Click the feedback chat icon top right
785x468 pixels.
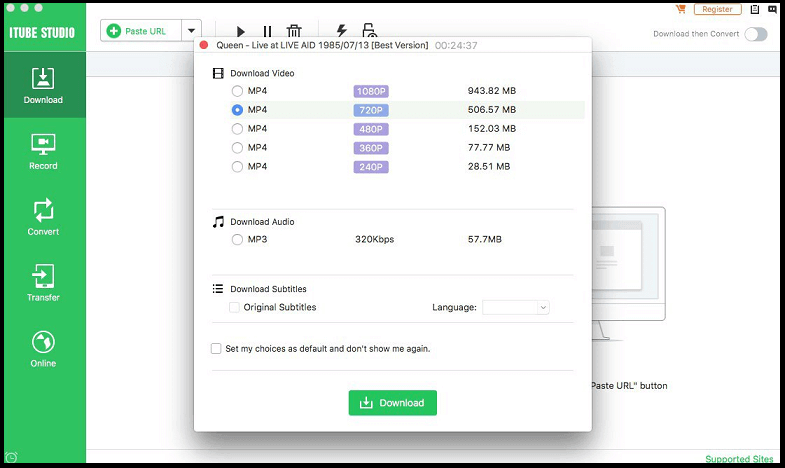(772, 9)
